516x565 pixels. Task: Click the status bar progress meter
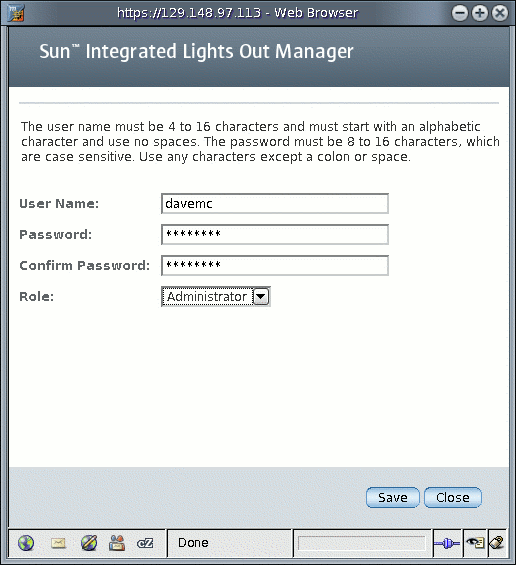point(362,543)
